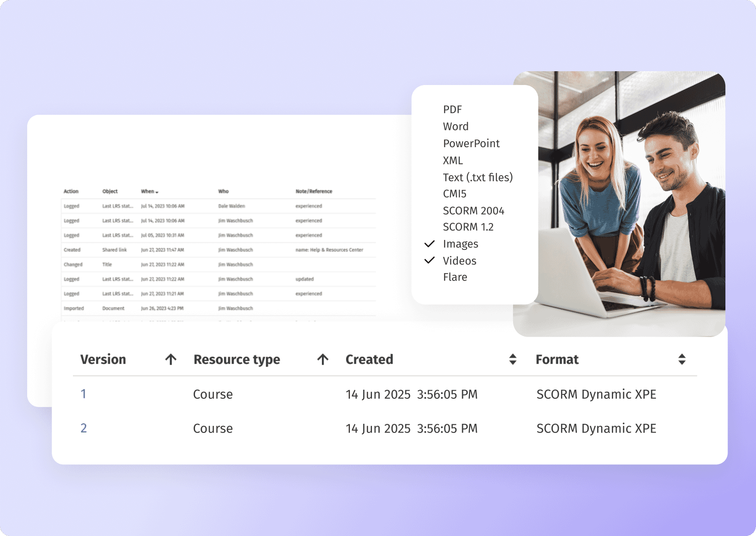
Task: Select PowerPoint format option
Action: (x=471, y=143)
